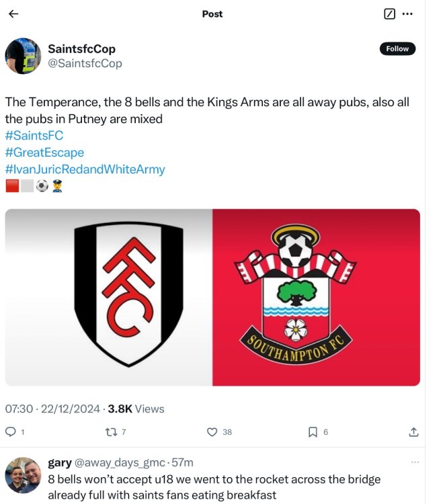View the Southampton FC crest image
The width and height of the screenshot is (439, 504).
pyautogui.click(x=316, y=297)
